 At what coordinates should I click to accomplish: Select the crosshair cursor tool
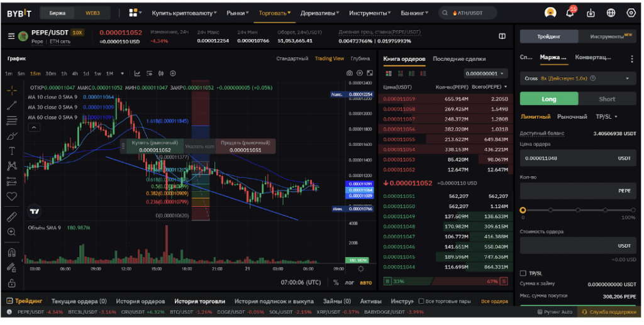(12, 90)
